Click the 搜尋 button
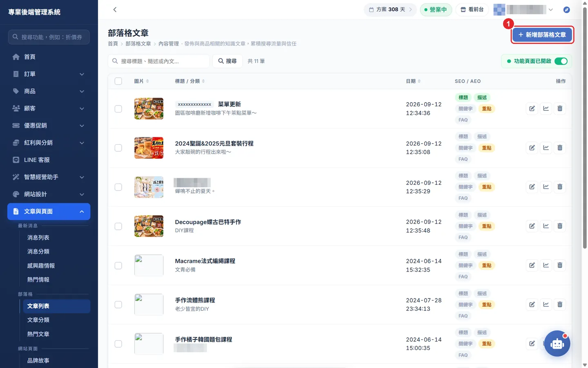Screen dimensions: 588x368 (x=227, y=61)
